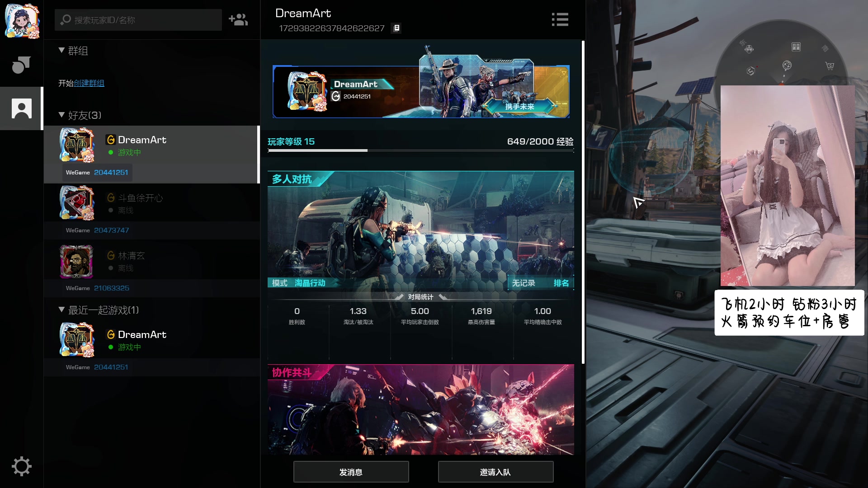
Task: Click the hexagon icon in radial menu
Action: tap(751, 71)
